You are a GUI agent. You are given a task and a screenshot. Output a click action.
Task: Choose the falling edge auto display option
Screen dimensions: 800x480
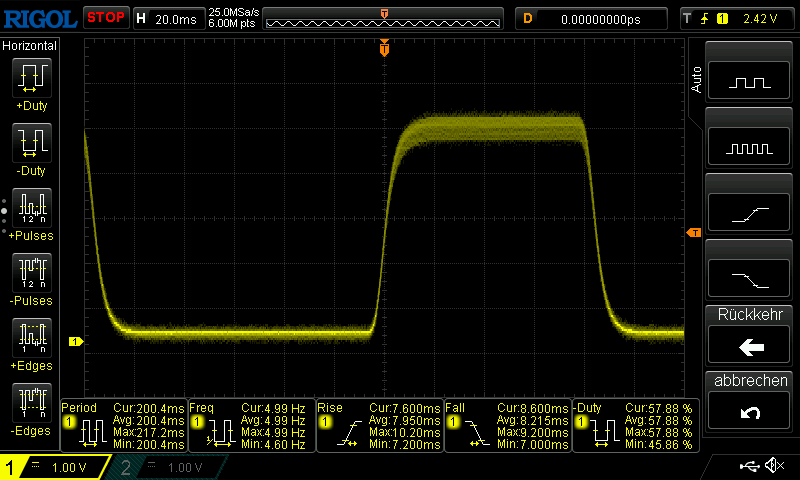point(750,277)
